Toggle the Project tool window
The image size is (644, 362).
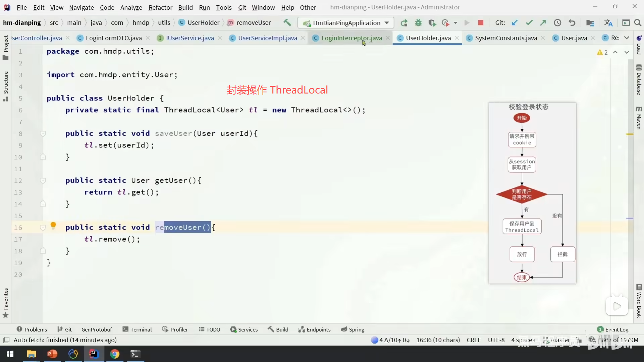pyautogui.click(x=5, y=47)
